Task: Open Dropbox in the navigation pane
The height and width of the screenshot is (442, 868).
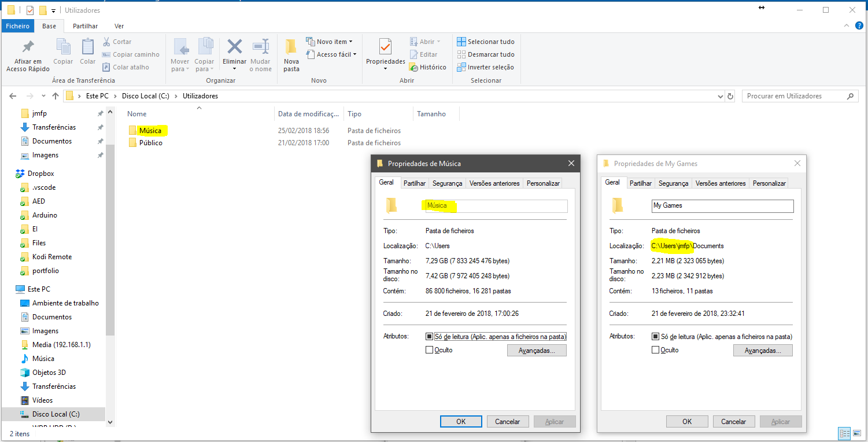Action: [x=40, y=174]
